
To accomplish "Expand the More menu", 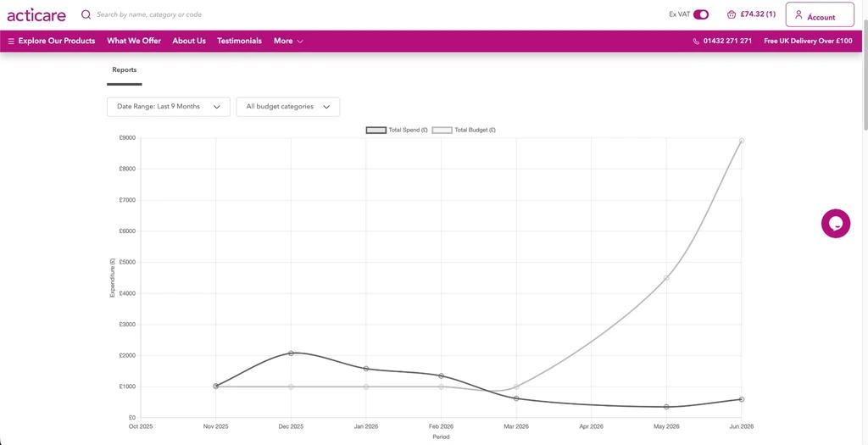I will pyautogui.click(x=288, y=41).
